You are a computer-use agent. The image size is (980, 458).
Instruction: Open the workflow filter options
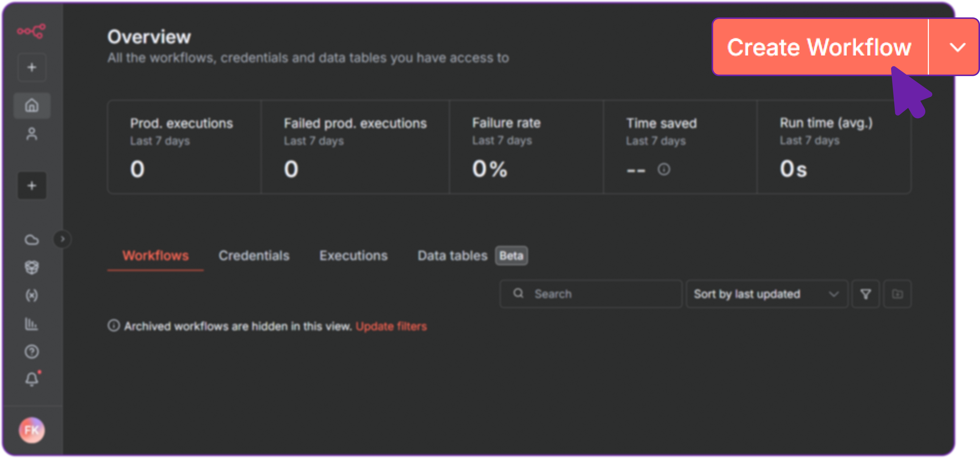coord(865,294)
